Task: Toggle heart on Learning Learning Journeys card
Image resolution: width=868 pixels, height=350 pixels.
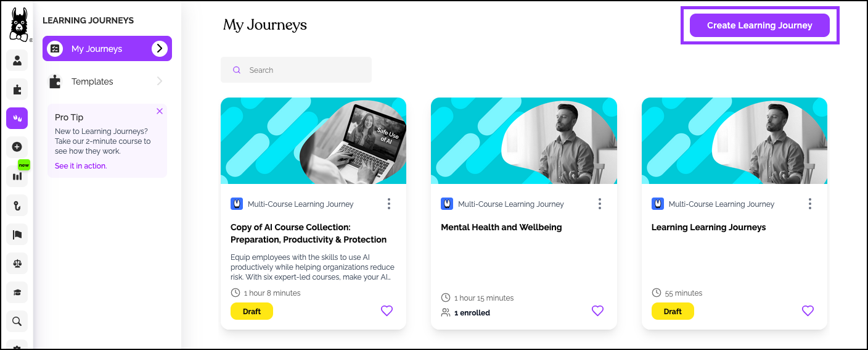Action: coord(808,311)
